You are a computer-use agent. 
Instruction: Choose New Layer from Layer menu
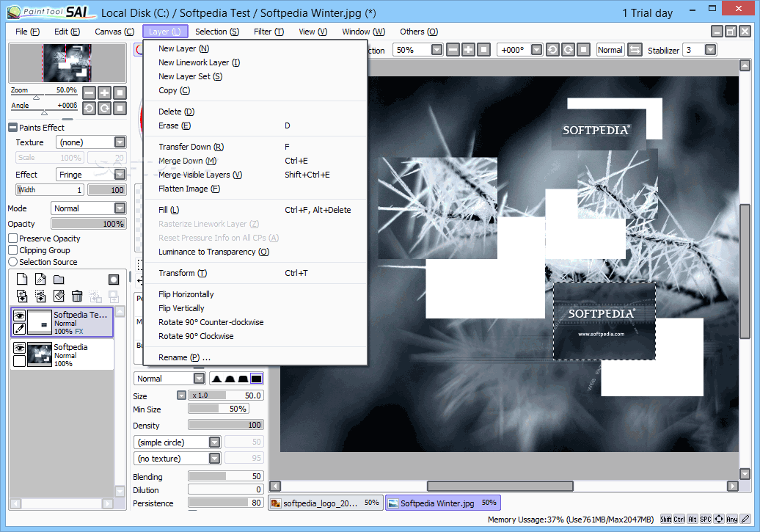click(255, 48)
